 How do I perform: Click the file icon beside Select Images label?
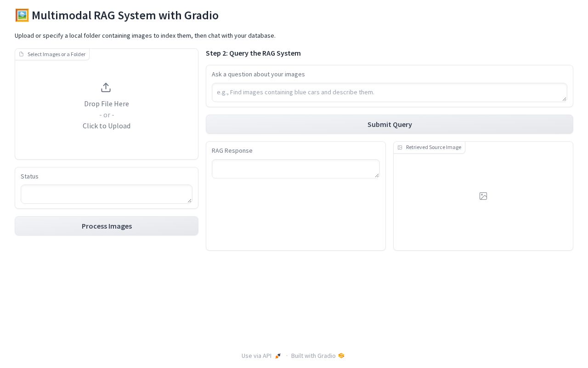(x=21, y=54)
